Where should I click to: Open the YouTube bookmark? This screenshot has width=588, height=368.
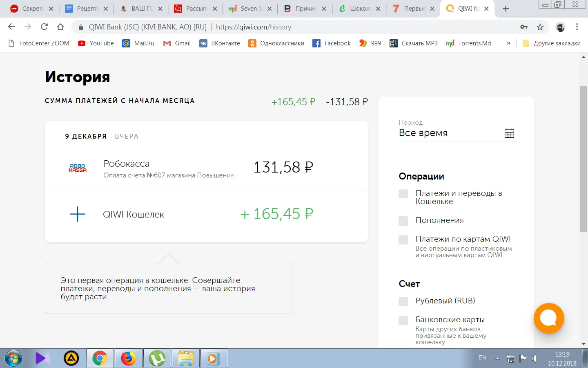pos(96,43)
